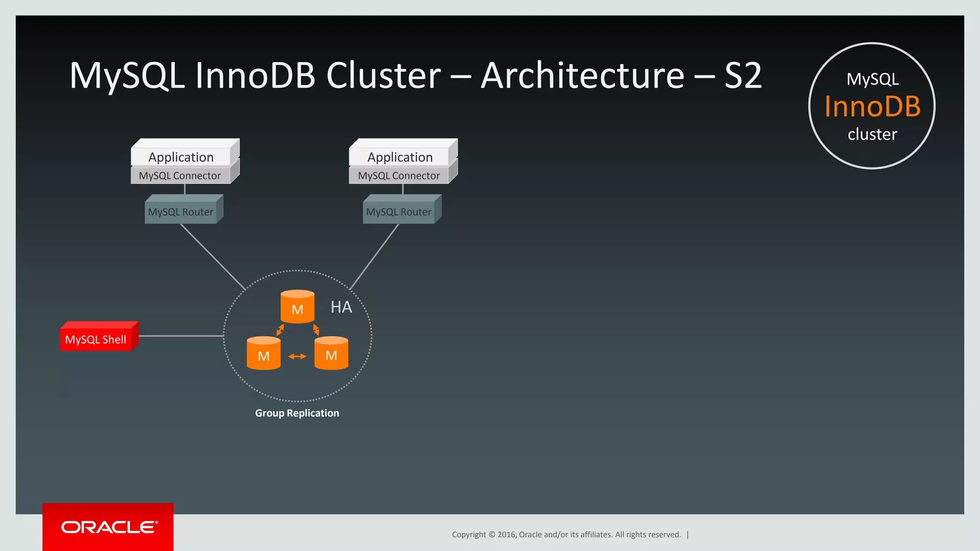980x551 pixels.
Task: Click the orange arrow between top and right nodes
Action: (316, 330)
